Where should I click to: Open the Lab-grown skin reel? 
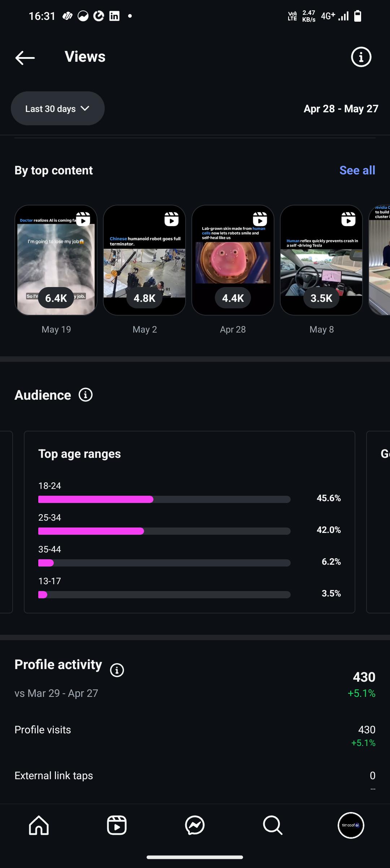tap(233, 260)
